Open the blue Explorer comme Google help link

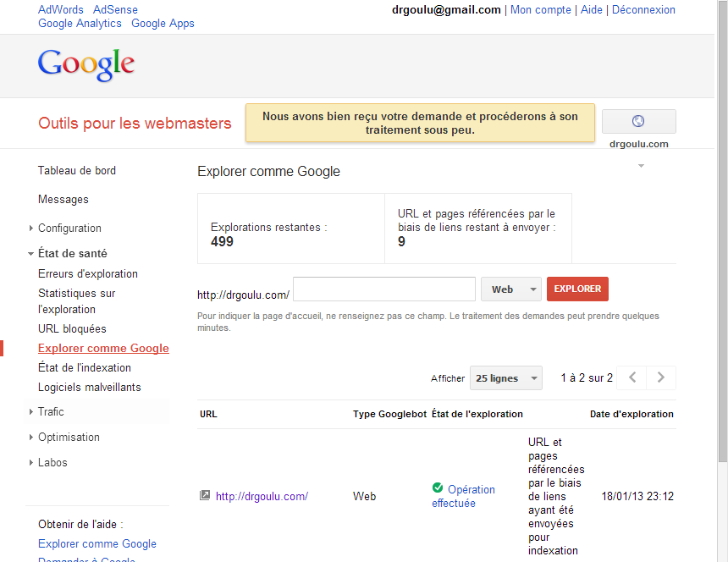pyautogui.click(x=97, y=544)
